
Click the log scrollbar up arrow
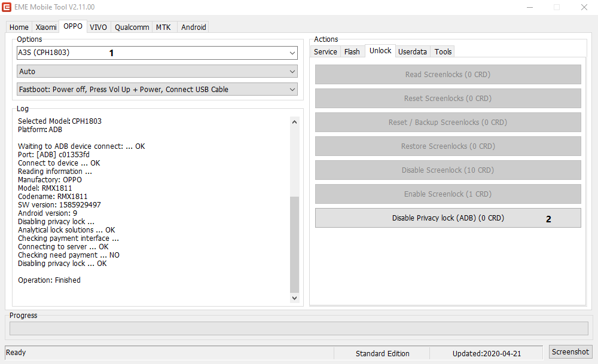(x=294, y=122)
